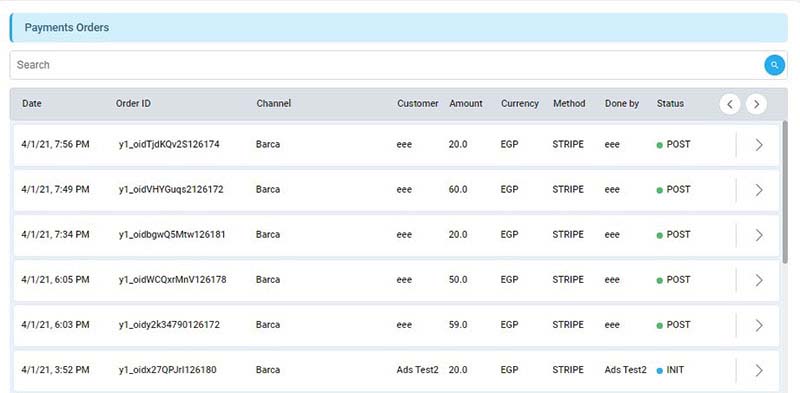Click the Channel column header
This screenshot has width=800, height=393.
point(273,104)
